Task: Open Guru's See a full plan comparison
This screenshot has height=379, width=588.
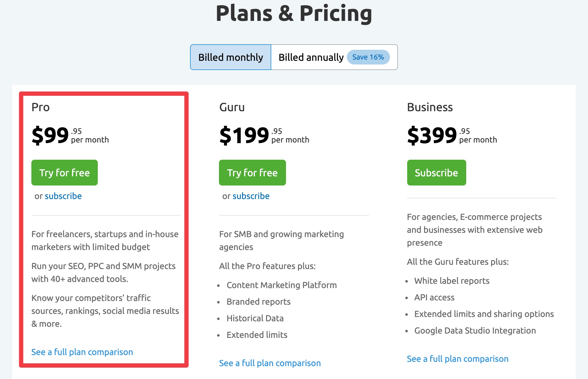Action: 270,363
